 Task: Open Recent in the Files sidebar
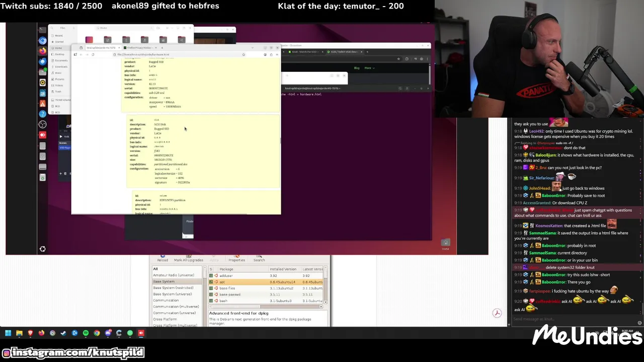59,36
